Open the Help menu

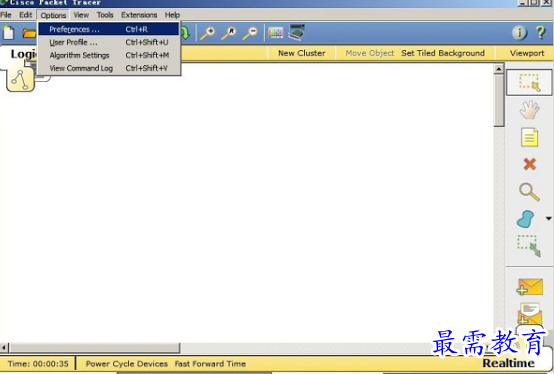click(x=172, y=15)
